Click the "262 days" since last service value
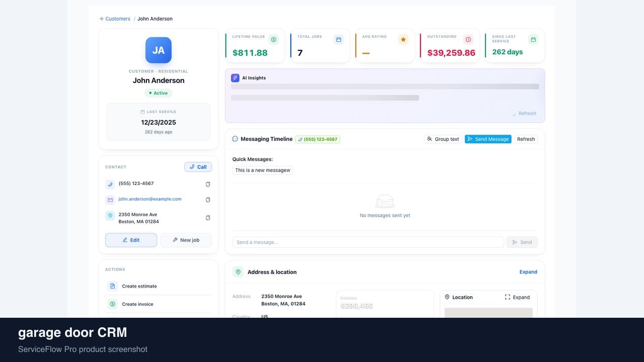Viewport: 644px width, 362px height. pyautogui.click(x=507, y=52)
